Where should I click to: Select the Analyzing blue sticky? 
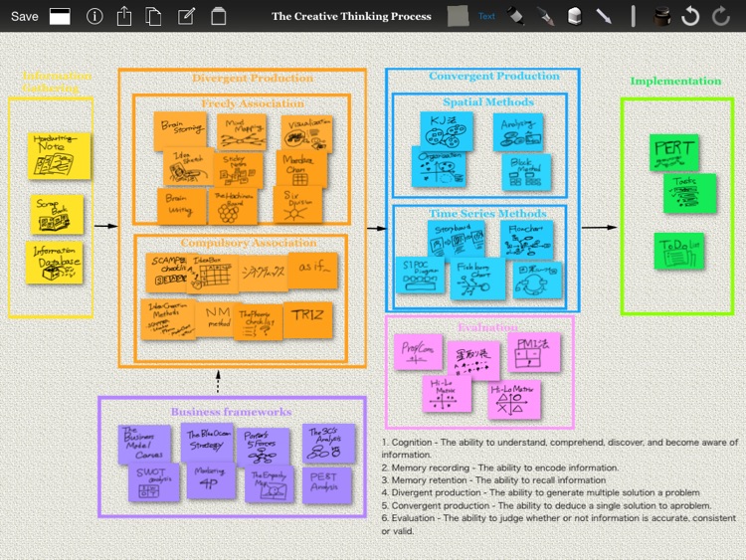click(518, 131)
